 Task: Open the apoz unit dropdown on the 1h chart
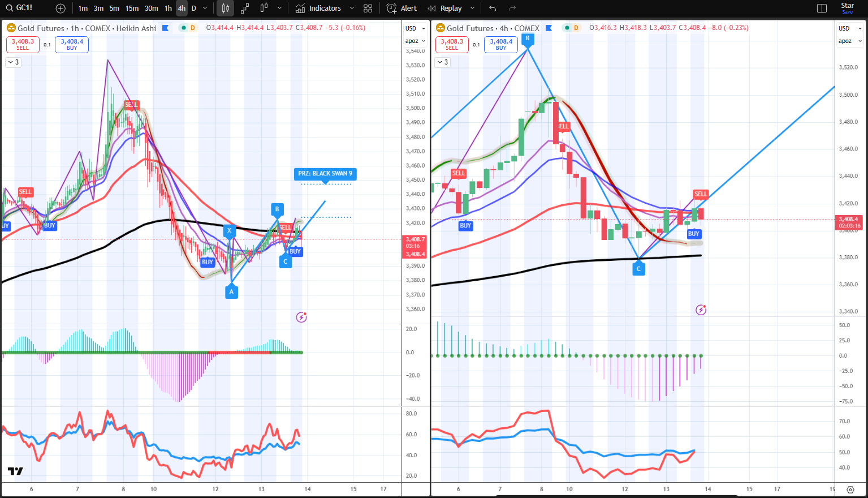tap(415, 41)
